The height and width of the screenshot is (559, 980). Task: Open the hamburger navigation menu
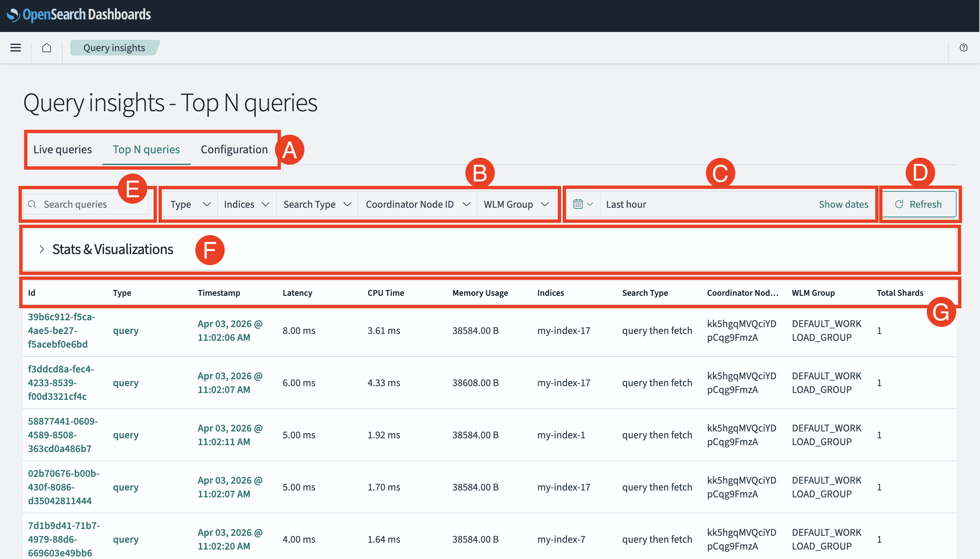[x=15, y=48]
